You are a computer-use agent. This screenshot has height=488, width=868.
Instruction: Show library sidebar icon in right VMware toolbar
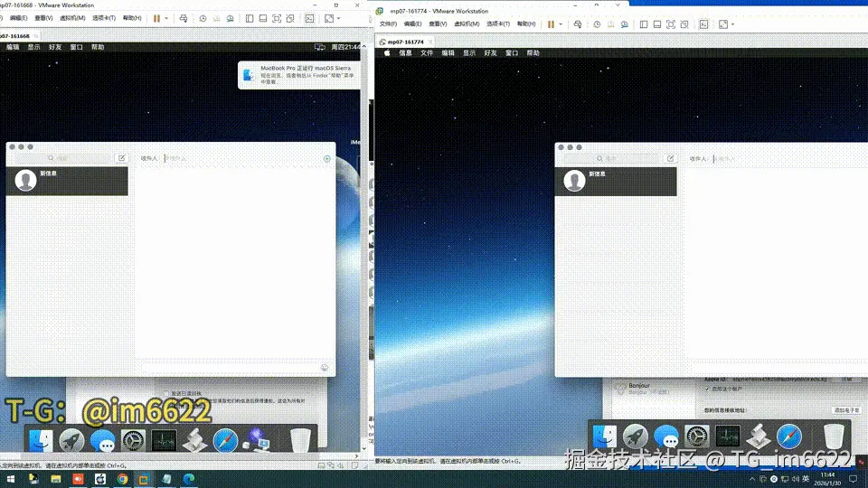[x=643, y=24]
